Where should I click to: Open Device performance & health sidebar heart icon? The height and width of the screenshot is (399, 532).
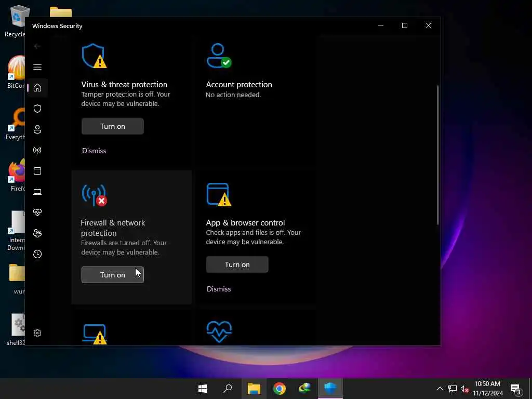[37, 212]
